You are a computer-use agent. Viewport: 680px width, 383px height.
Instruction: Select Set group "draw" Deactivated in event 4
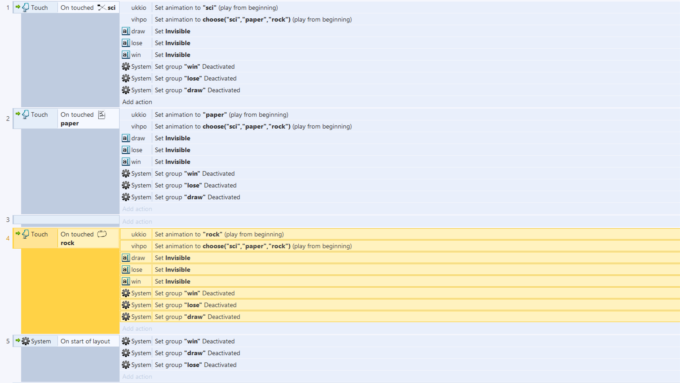[400, 317]
